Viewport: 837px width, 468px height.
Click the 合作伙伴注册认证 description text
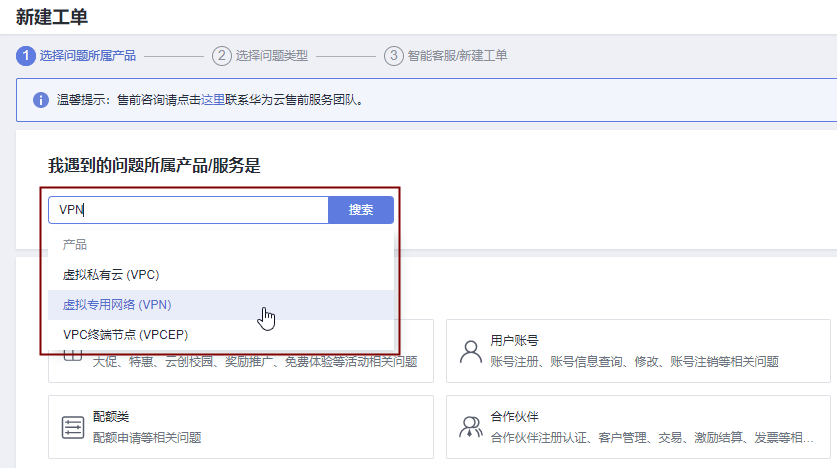pyautogui.click(x=652, y=438)
